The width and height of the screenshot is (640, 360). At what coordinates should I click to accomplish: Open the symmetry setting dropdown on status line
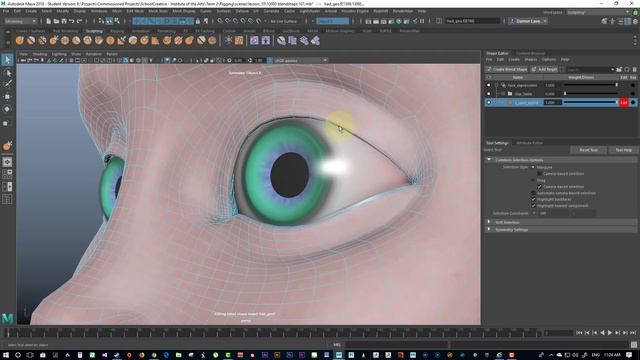click(x=333, y=21)
